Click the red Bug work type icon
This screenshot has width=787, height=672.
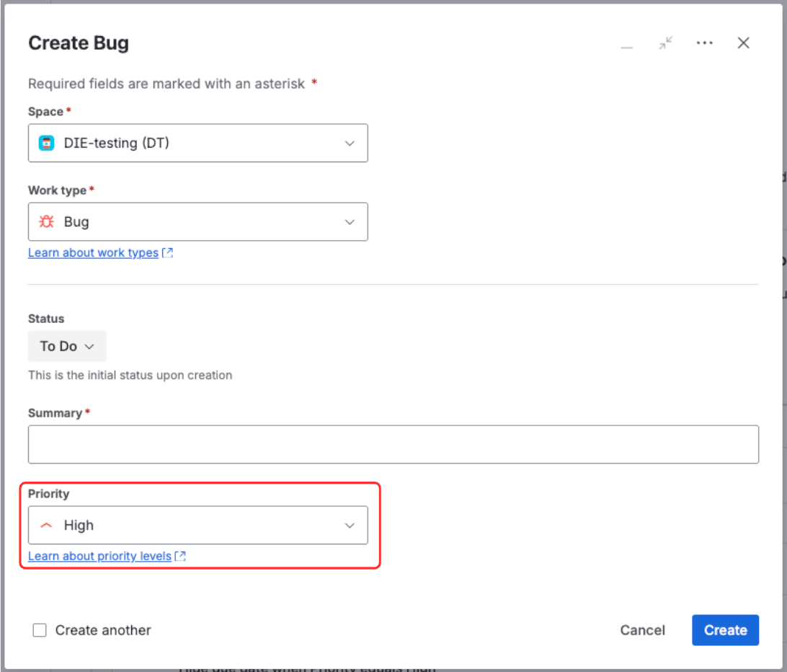click(x=46, y=221)
